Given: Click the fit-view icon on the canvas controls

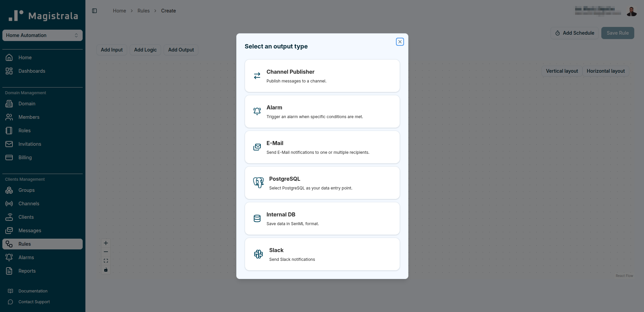Looking at the screenshot, I should [x=106, y=261].
